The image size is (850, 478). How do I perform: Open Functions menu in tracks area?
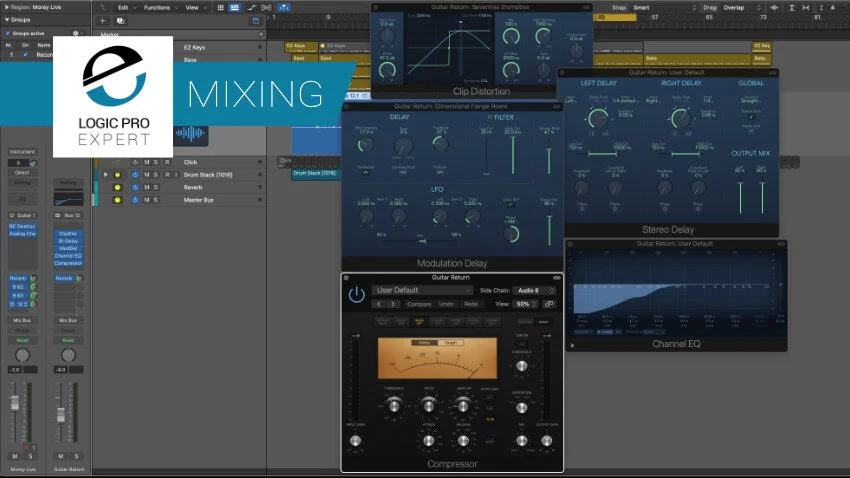coord(160,8)
